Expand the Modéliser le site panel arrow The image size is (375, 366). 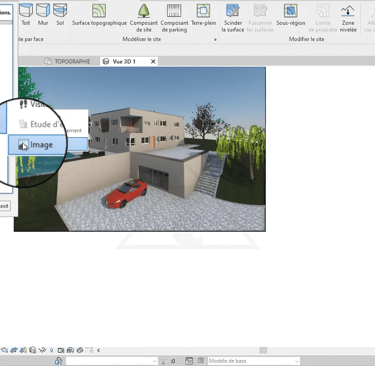click(215, 40)
